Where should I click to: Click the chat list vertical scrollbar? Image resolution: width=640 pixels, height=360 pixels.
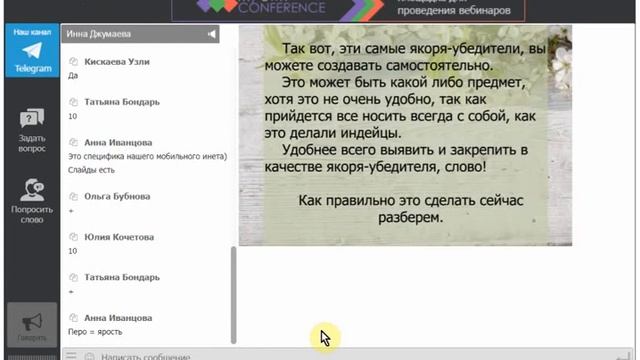click(233, 295)
